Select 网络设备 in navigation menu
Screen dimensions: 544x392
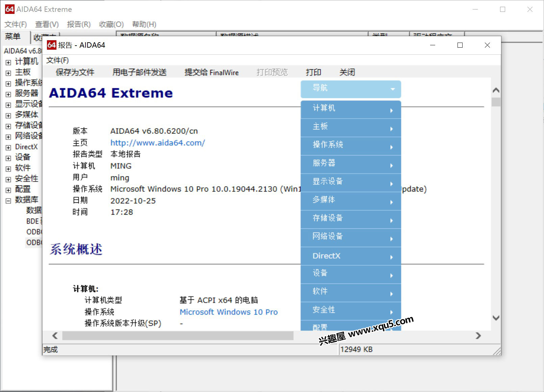(x=351, y=237)
